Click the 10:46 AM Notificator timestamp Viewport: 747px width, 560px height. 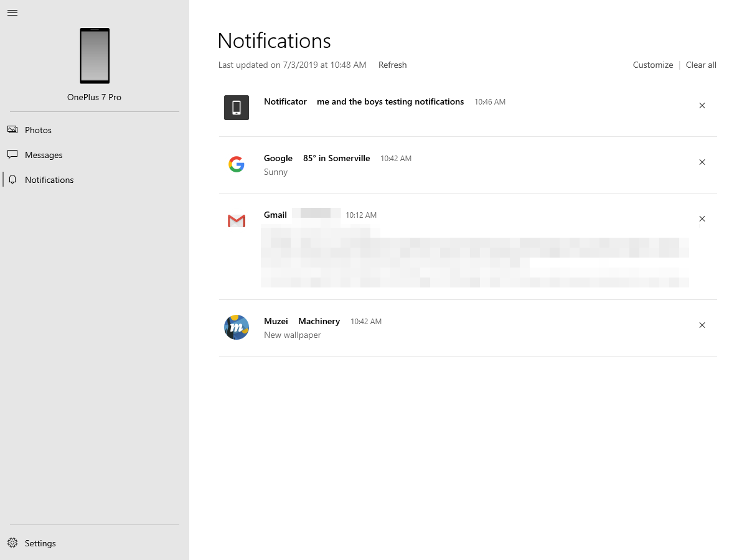(490, 102)
